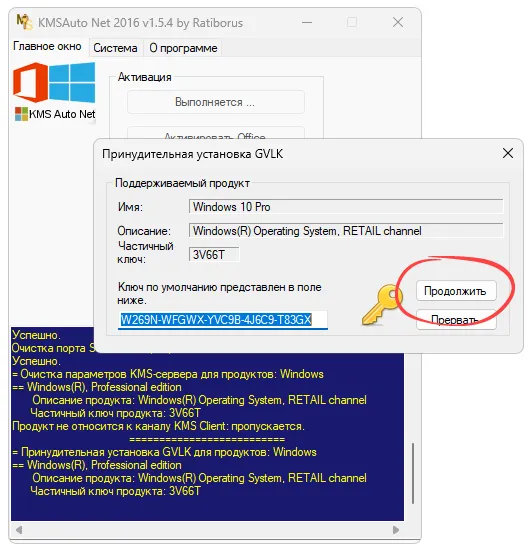Click the Выполняется ... activation button

coord(215,102)
